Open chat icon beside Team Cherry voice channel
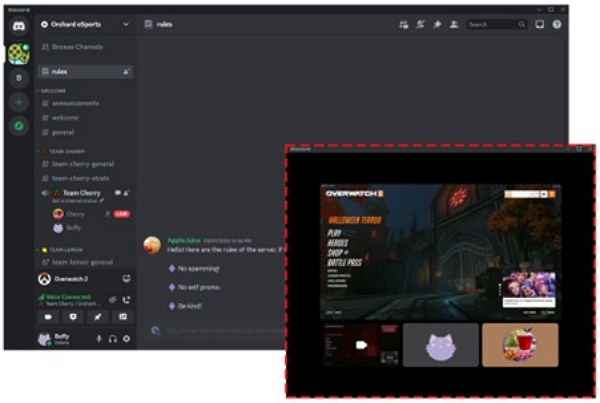Viewport: 600px width, 403px height. (118, 193)
